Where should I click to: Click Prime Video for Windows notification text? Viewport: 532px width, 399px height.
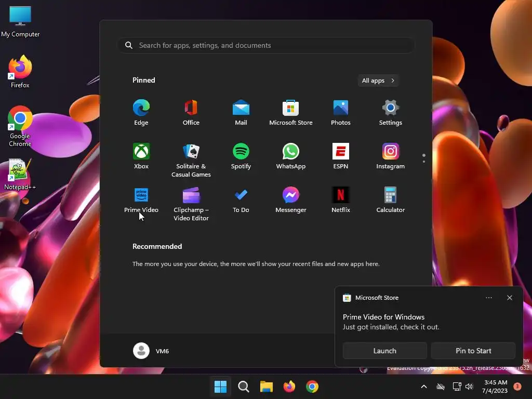383,317
